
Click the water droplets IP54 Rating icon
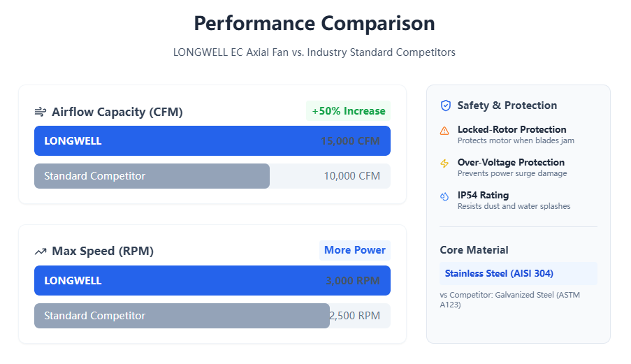point(445,196)
